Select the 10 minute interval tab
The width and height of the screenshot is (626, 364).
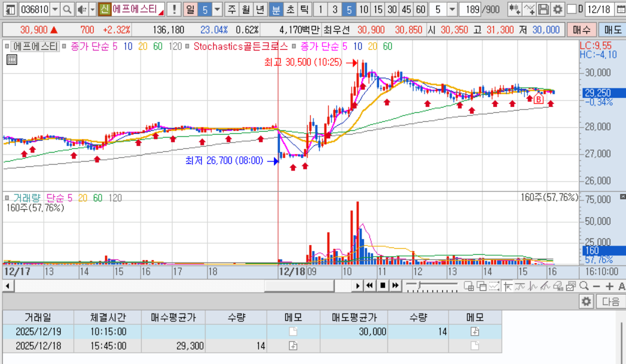[x=363, y=9]
